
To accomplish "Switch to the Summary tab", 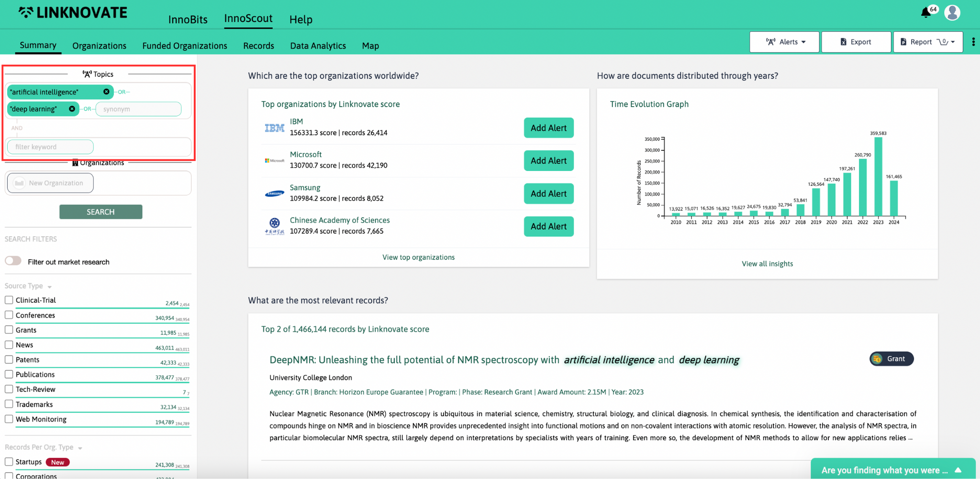I will [x=38, y=45].
